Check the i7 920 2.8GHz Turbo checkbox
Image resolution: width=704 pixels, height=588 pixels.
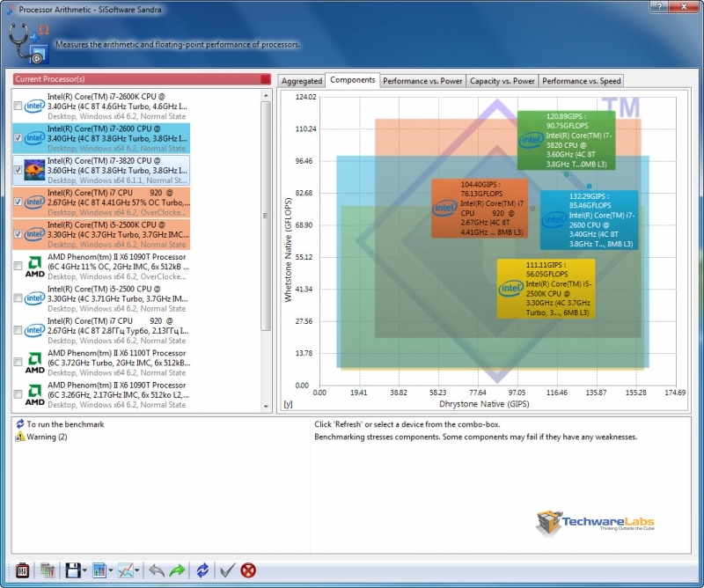18,331
